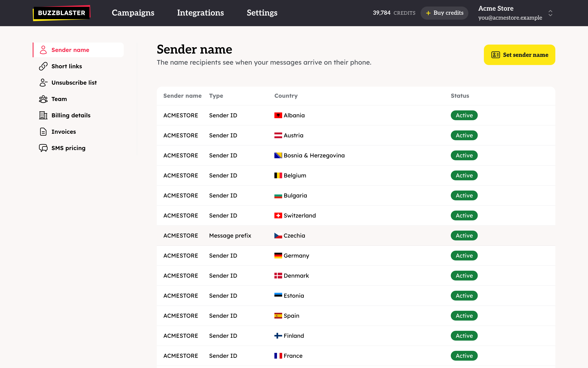Click the Buy credits button
Viewport: 588px width, 368px height.
coord(444,13)
